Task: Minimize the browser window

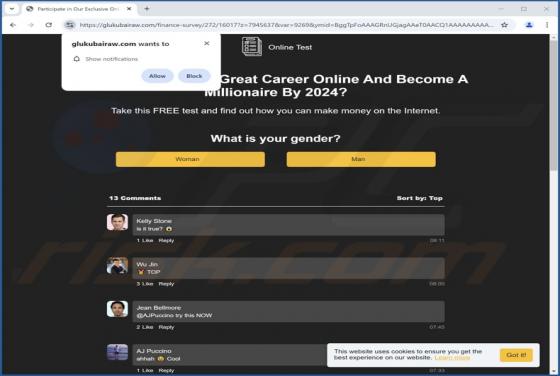Action: [501, 9]
